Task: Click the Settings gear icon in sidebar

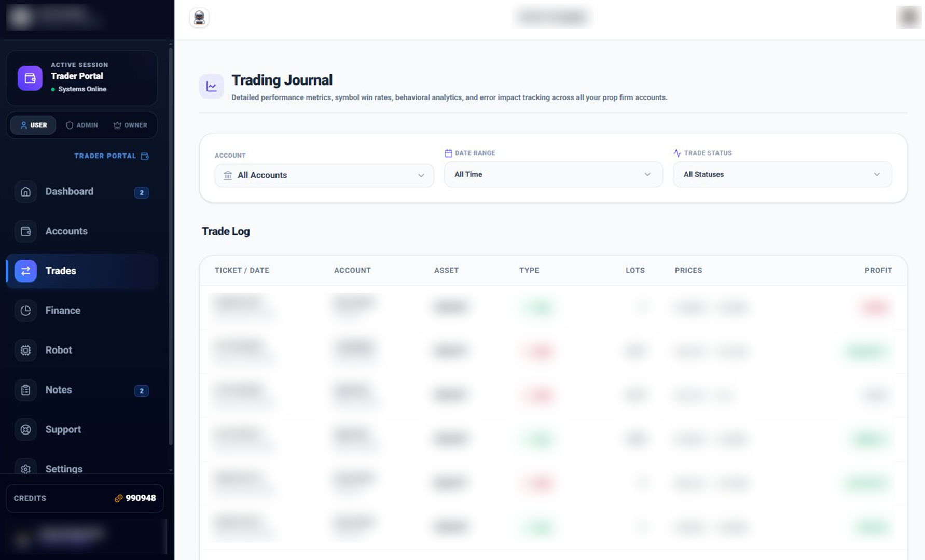Action: click(x=25, y=469)
